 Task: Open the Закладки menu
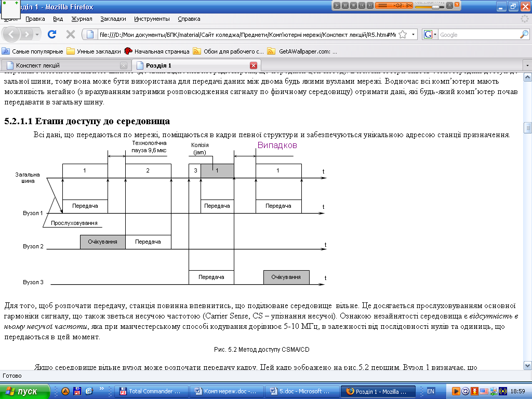point(113,19)
